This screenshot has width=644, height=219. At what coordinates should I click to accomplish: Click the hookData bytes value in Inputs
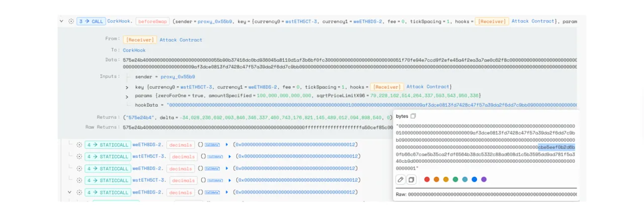pyautogui.click(x=372, y=105)
